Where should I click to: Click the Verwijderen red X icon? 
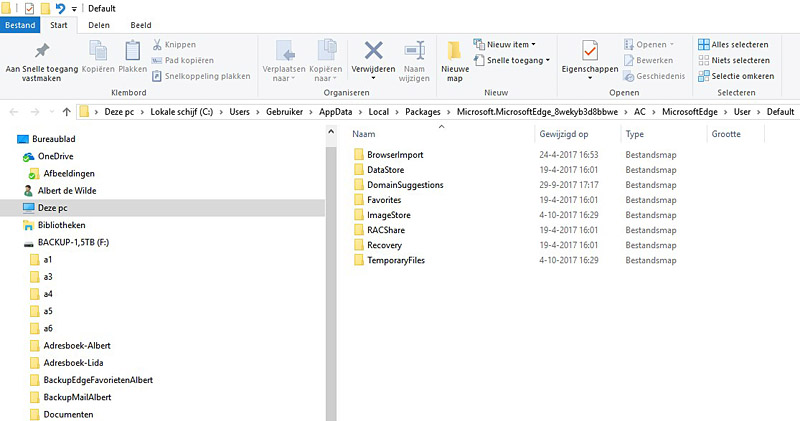tap(373, 51)
